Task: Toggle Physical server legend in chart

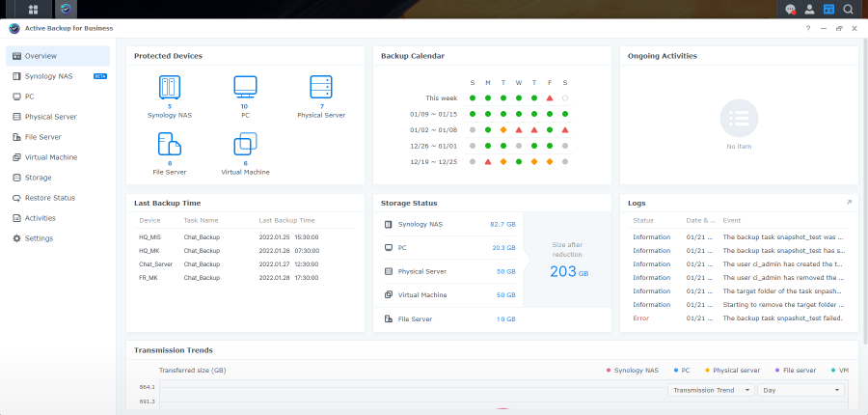Action: (732, 370)
